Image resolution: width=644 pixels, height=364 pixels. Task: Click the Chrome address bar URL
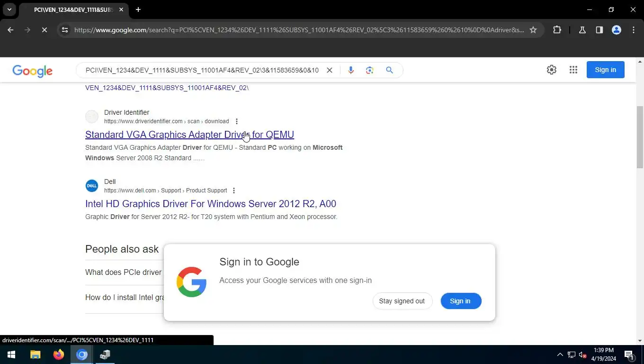pos(299,30)
